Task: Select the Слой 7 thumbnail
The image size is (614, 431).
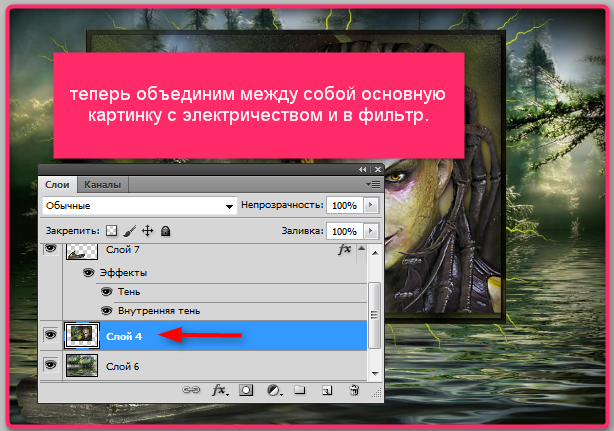Action: pos(82,251)
